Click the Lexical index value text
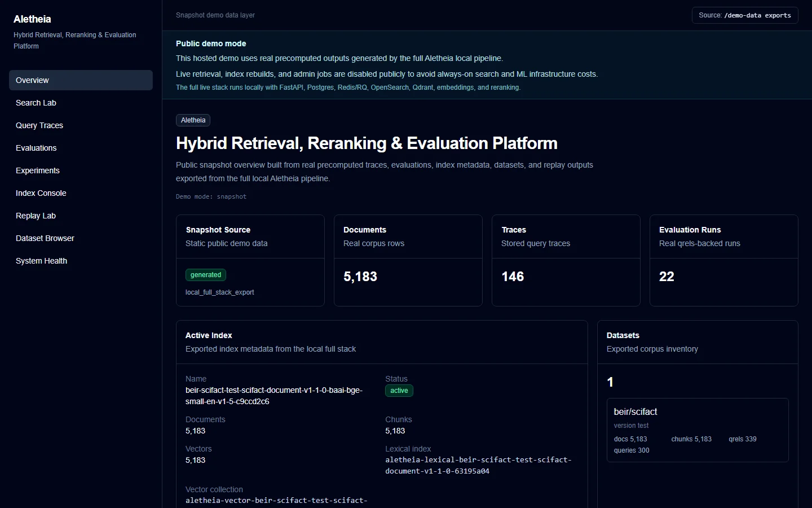Viewport: 812px width, 508px height. point(478,465)
